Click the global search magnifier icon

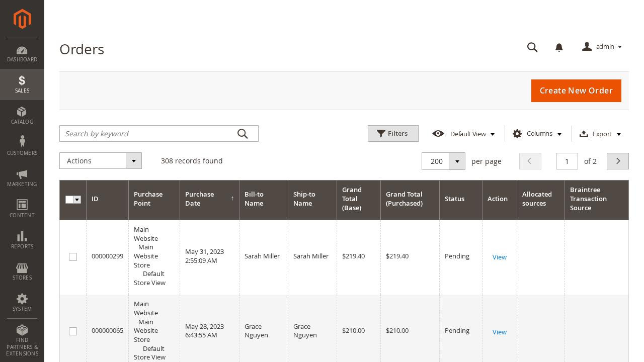click(x=532, y=47)
